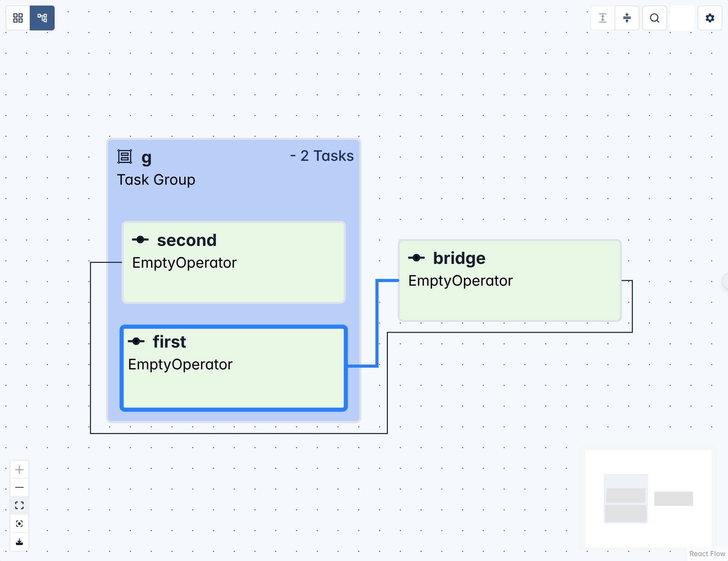Open the React Flow link
The image size is (728, 561).
(x=707, y=554)
